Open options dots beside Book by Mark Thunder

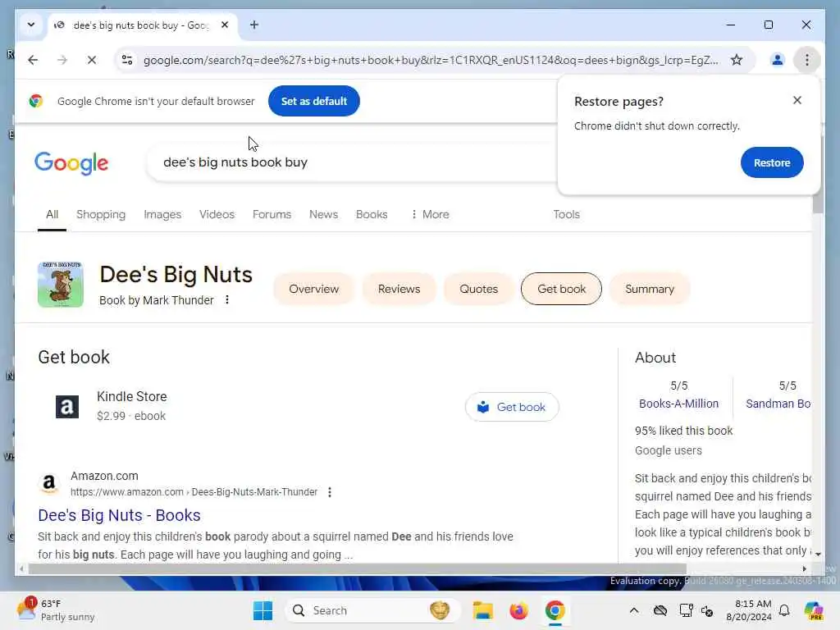pos(227,299)
